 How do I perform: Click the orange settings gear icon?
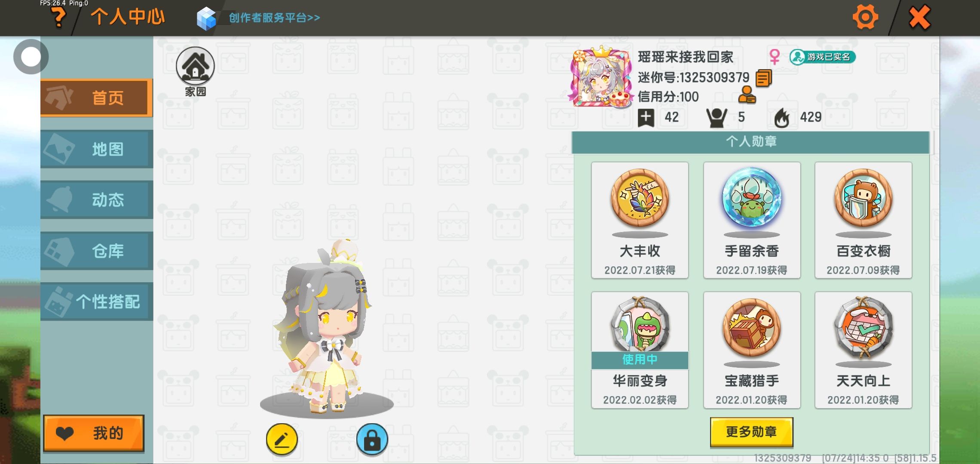pyautogui.click(x=865, y=17)
